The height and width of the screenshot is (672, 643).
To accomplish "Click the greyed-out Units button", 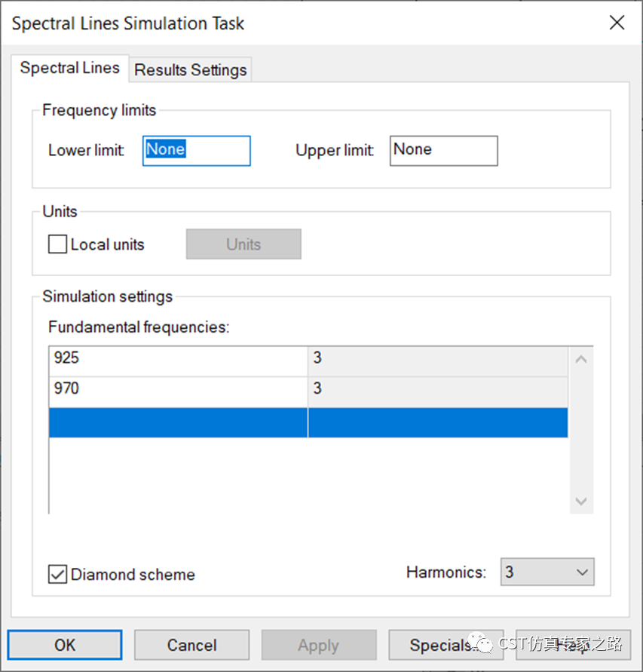I will coord(243,244).
